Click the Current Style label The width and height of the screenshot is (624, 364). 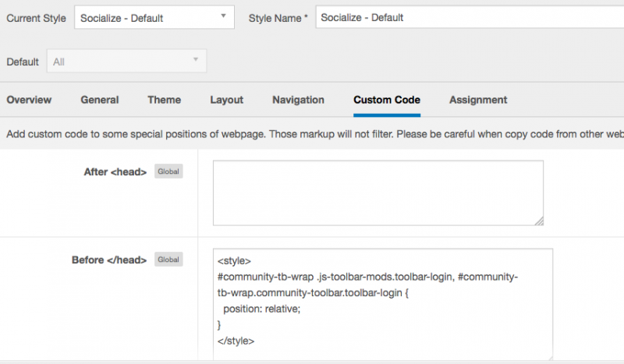(x=34, y=17)
